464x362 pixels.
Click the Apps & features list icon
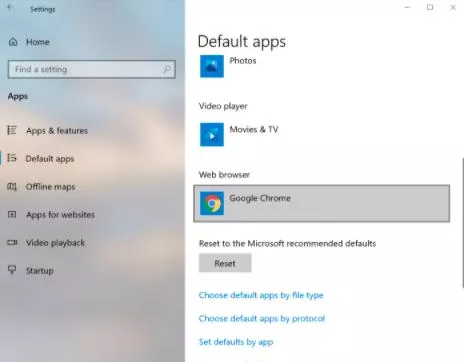[12, 130]
